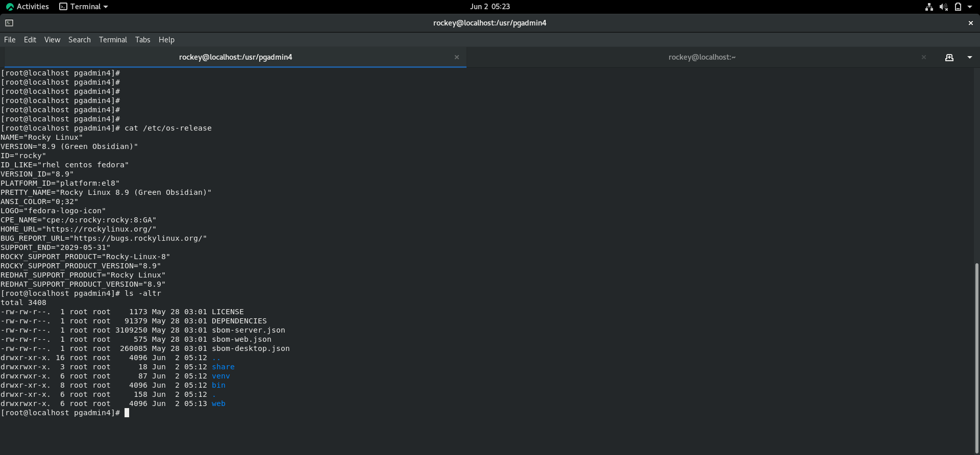Open the File menu

coord(10,40)
